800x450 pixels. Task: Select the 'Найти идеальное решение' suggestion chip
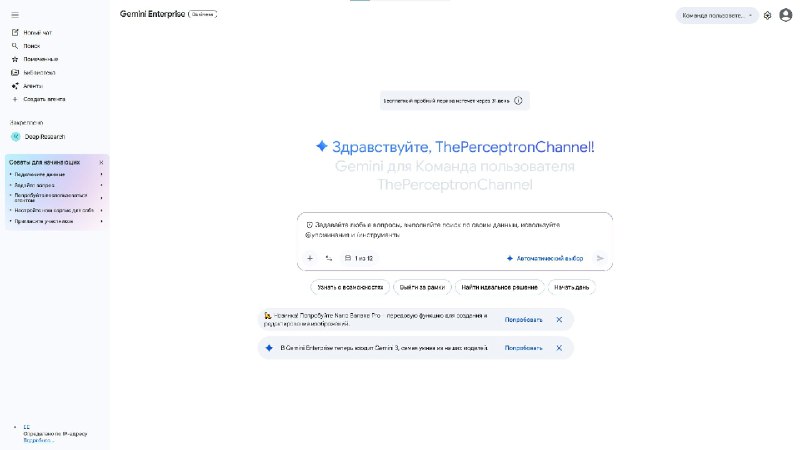[x=499, y=287]
